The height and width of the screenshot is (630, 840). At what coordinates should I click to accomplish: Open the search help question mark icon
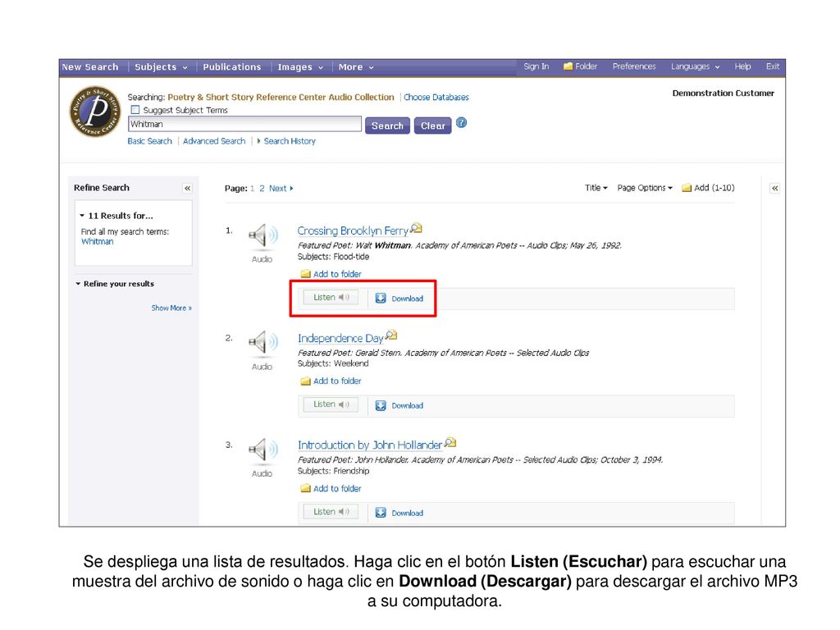tap(461, 123)
